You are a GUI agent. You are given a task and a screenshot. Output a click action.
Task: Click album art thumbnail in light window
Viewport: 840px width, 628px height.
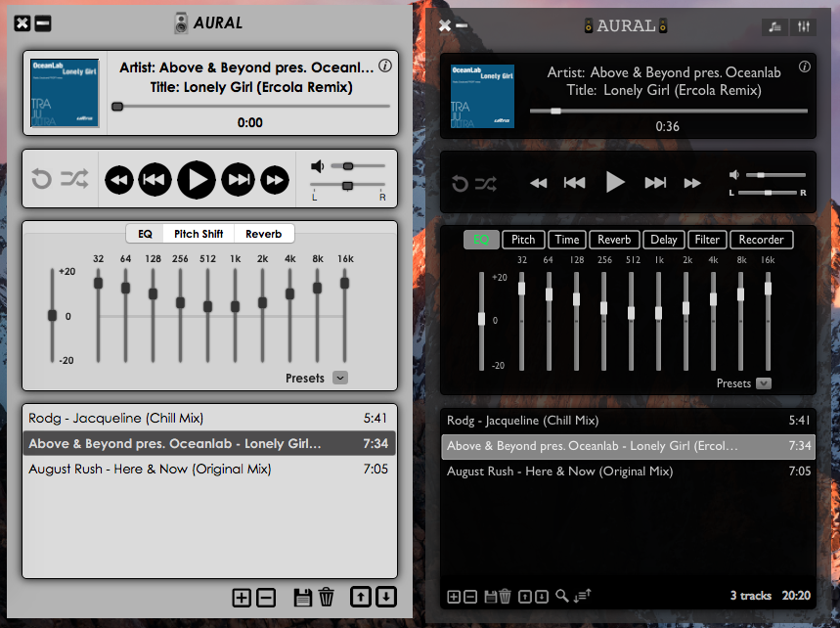tap(65, 93)
